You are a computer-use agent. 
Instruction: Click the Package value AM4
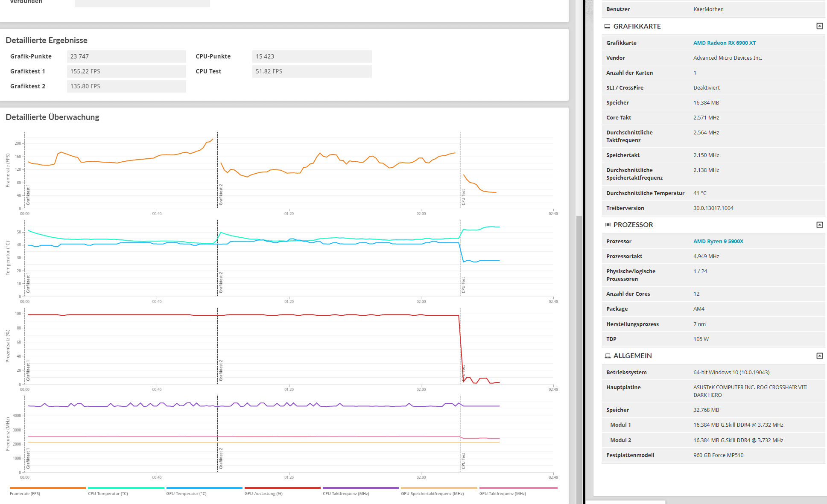pyautogui.click(x=699, y=309)
